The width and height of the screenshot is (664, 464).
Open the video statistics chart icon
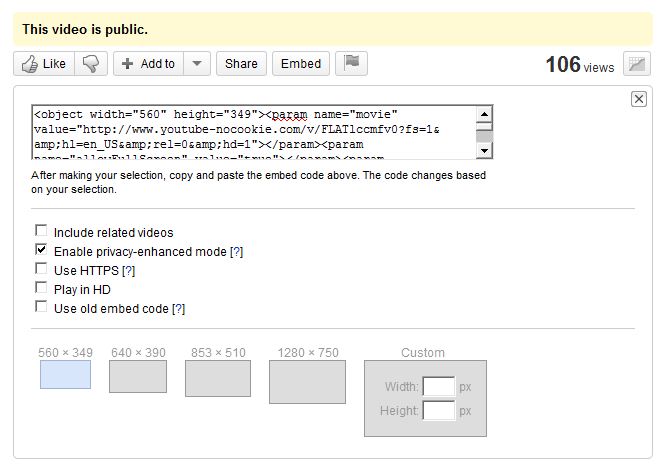[636, 64]
